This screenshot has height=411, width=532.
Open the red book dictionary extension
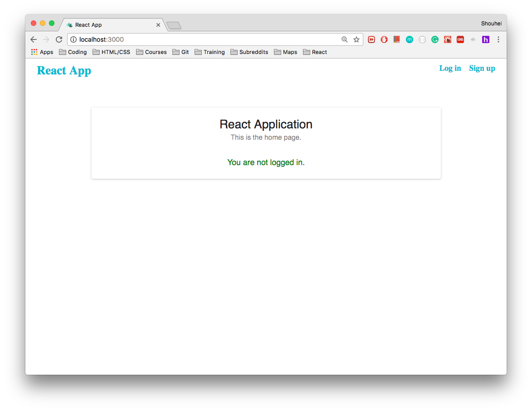[x=397, y=39]
